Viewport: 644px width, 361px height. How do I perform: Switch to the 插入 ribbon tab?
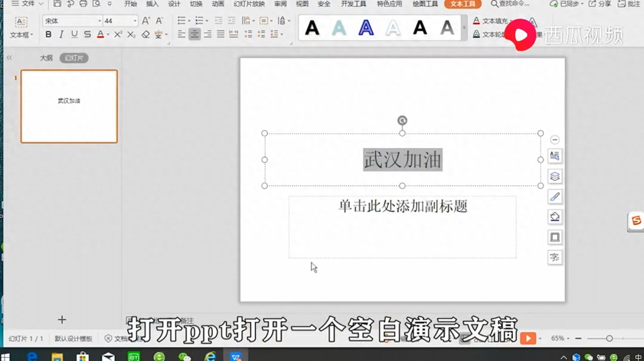tap(152, 4)
